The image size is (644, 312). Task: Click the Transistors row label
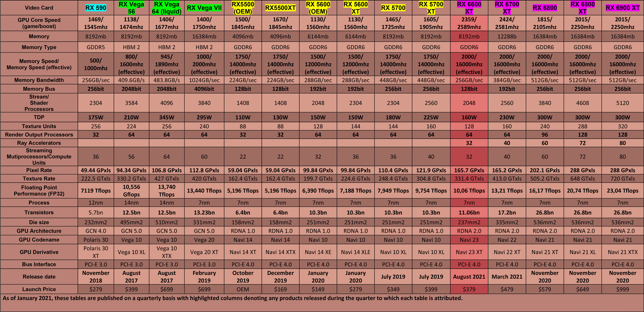pyautogui.click(x=39, y=212)
